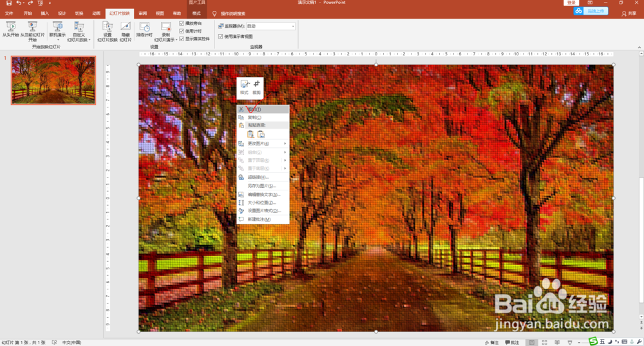Click Hide Slide (隐藏幻灯片) icon

point(126,31)
